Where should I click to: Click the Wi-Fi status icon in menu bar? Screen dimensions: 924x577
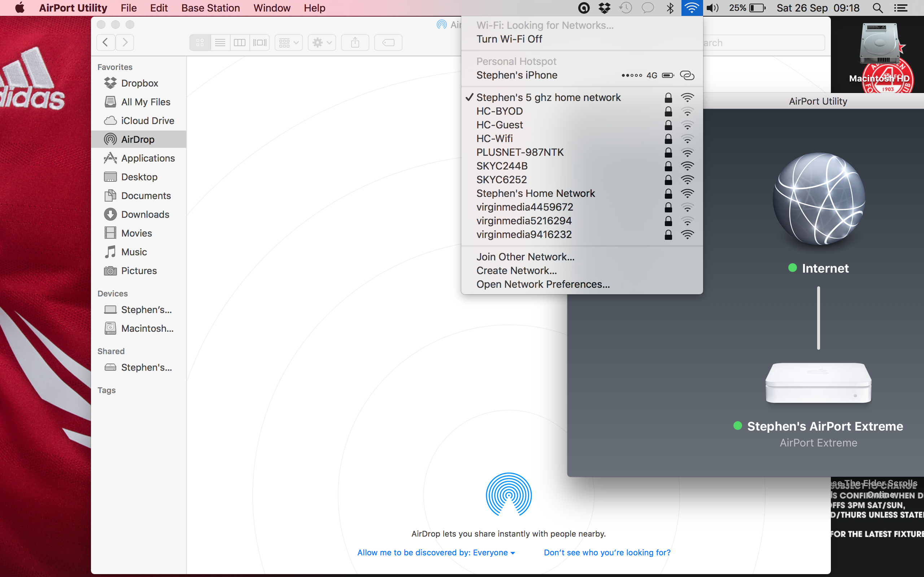point(692,7)
